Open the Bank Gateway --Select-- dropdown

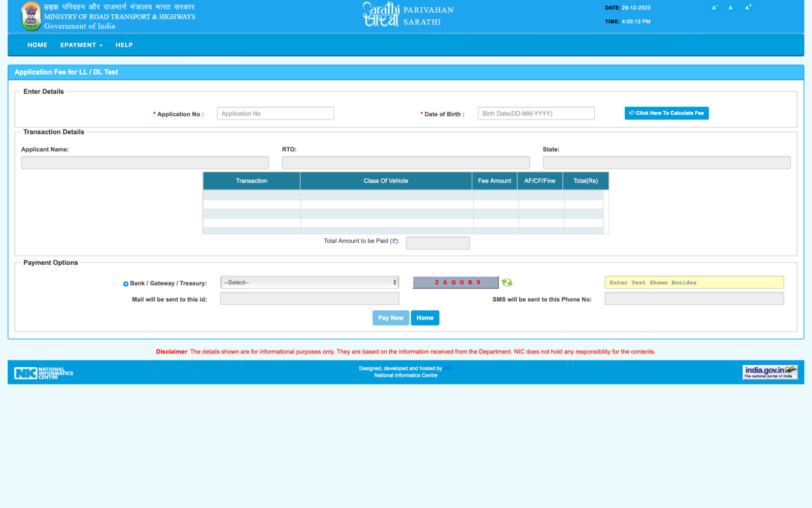[310, 282]
